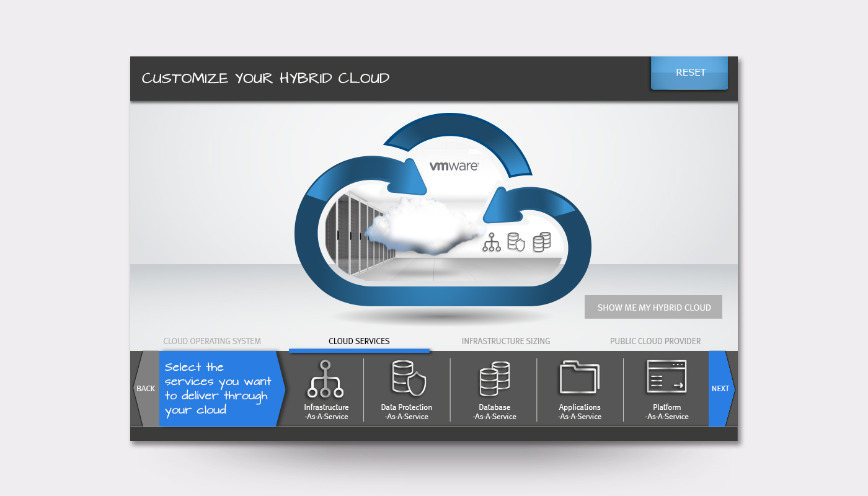Screen dimensions: 868x496
Task: Click the NEXT navigation arrow
Action: [720, 388]
